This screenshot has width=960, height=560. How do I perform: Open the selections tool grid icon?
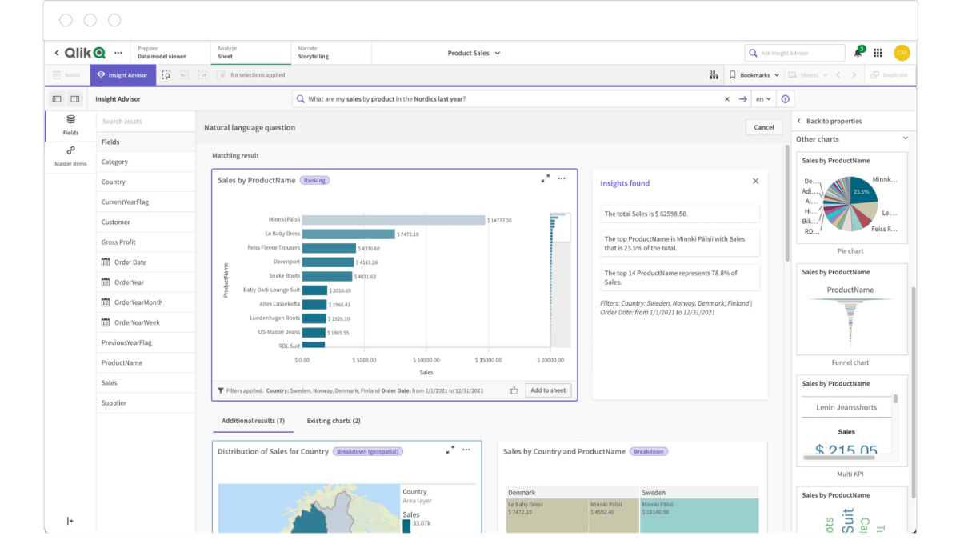click(714, 75)
